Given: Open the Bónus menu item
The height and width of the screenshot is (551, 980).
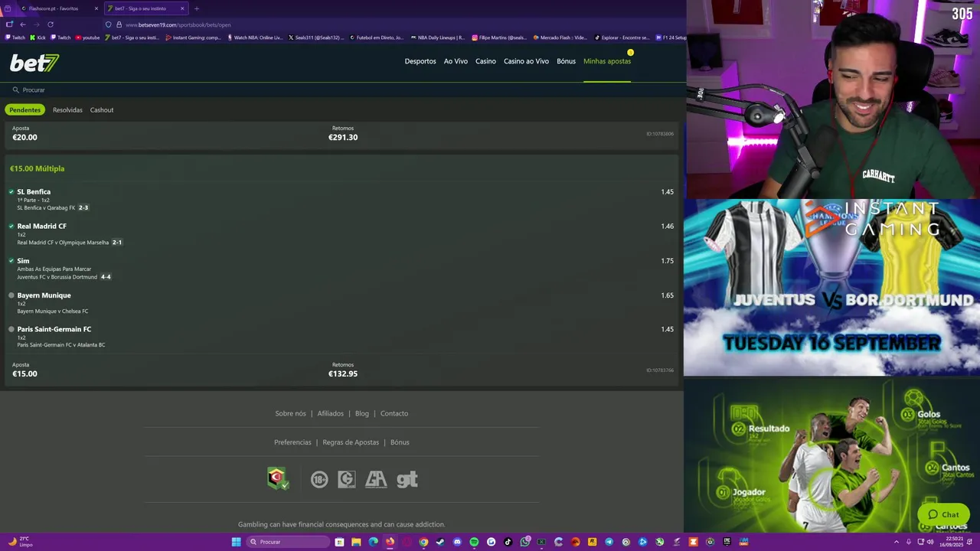Looking at the screenshot, I should [x=567, y=61].
